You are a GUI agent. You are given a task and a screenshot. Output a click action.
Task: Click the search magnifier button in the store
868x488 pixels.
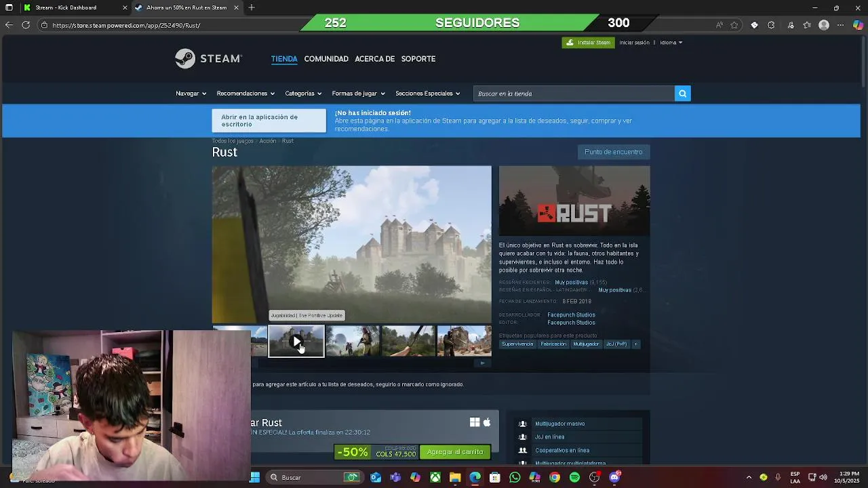point(682,94)
